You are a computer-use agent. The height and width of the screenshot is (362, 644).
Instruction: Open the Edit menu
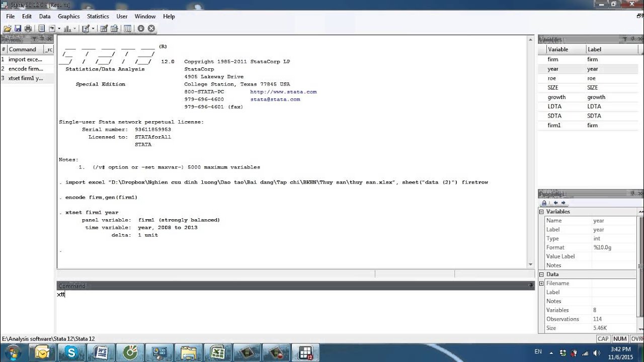point(27,17)
